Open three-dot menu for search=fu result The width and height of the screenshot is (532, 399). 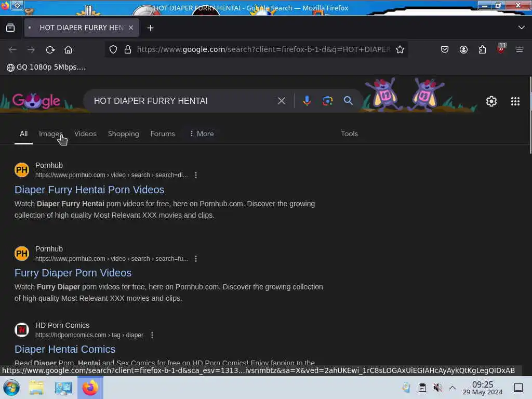(x=196, y=259)
